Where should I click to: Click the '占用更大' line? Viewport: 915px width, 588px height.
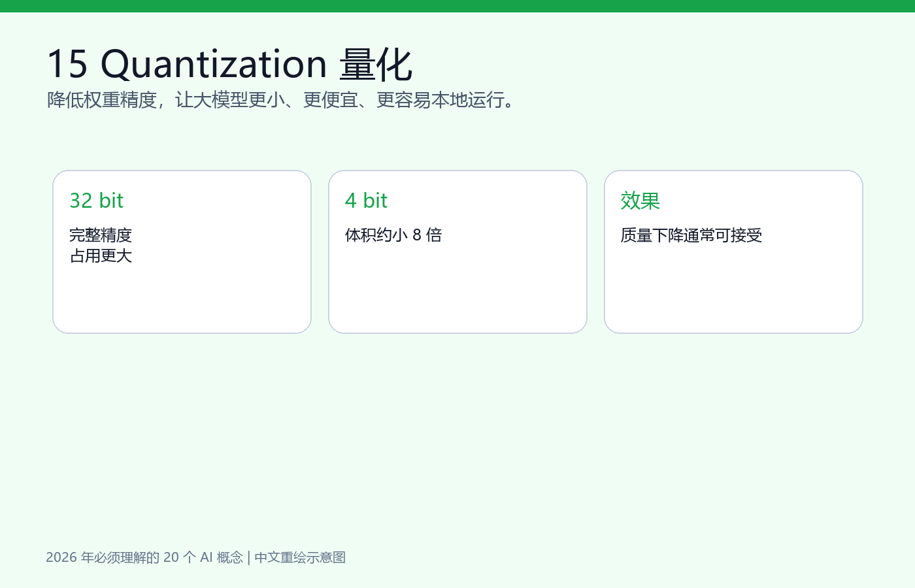[x=101, y=256]
